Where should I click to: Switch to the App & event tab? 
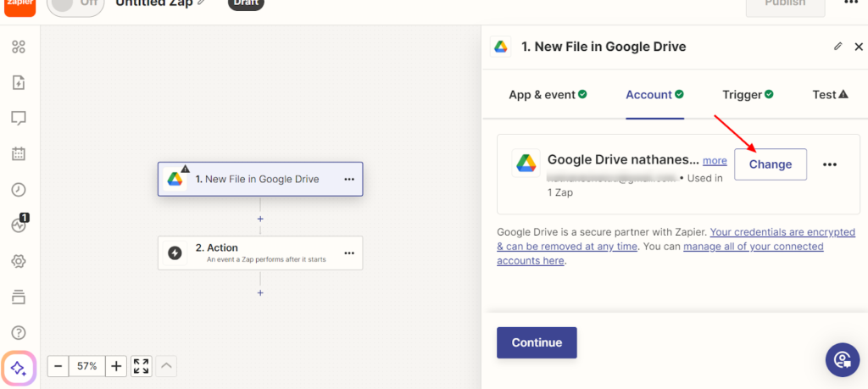(548, 95)
